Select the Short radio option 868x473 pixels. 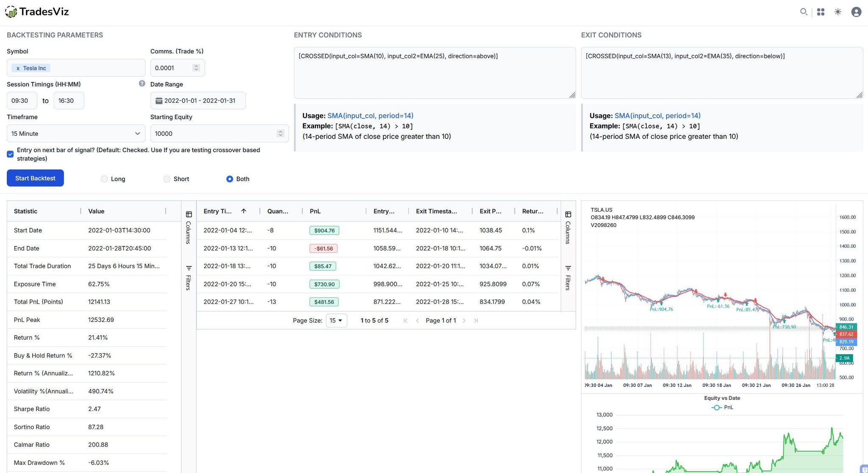tap(167, 179)
